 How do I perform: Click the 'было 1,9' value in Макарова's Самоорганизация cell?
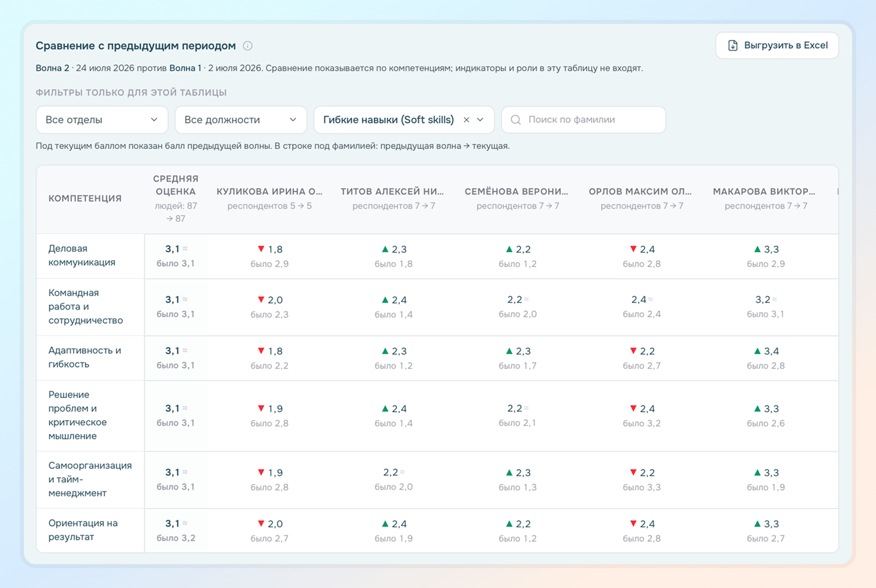click(766, 487)
